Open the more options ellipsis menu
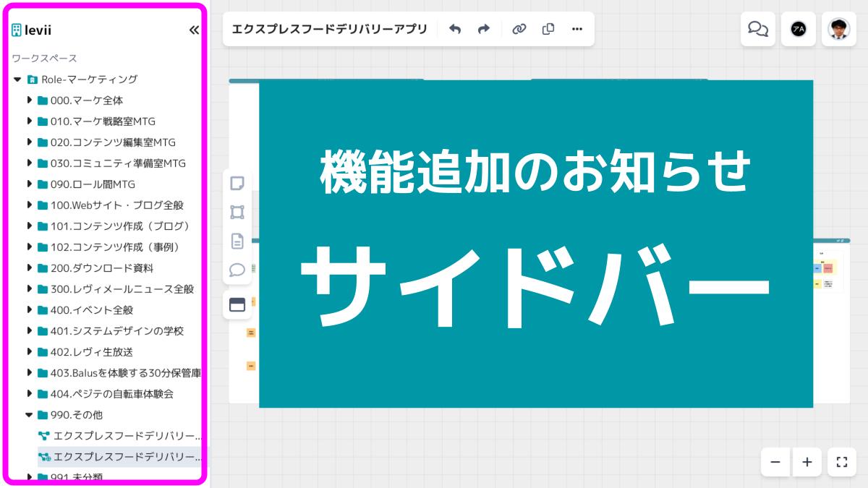This screenshot has height=488, width=868. click(576, 29)
